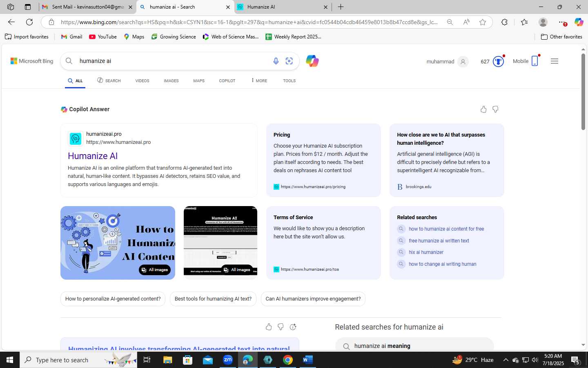This screenshot has width=588, height=368.
Task: Open the Humanize AI result title link
Action: 93,156
